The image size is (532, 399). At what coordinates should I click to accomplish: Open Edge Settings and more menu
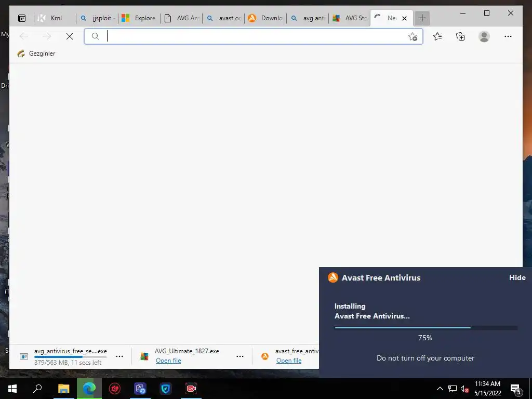pos(508,36)
